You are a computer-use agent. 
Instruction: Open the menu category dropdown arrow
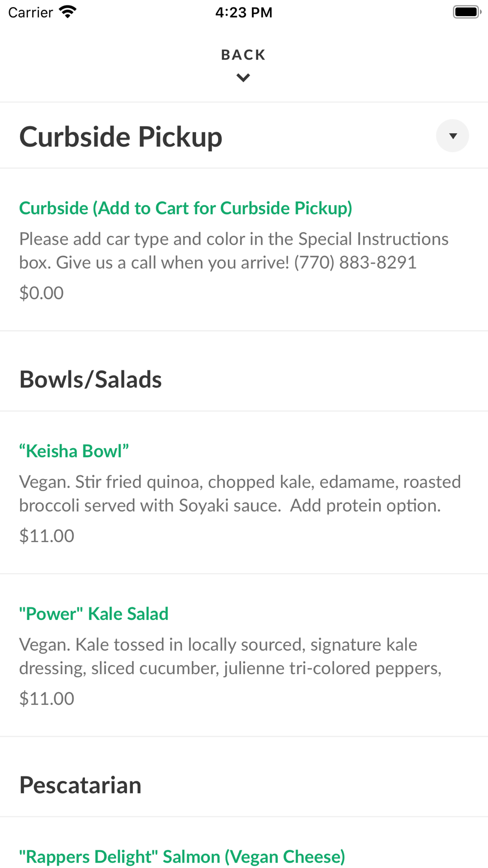[x=452, y=136]
